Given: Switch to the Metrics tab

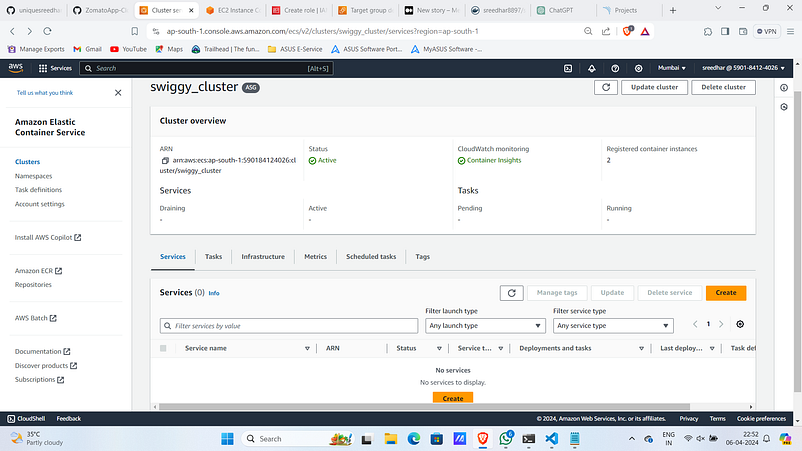Looking at the screenshot, I should coord(315,257).
